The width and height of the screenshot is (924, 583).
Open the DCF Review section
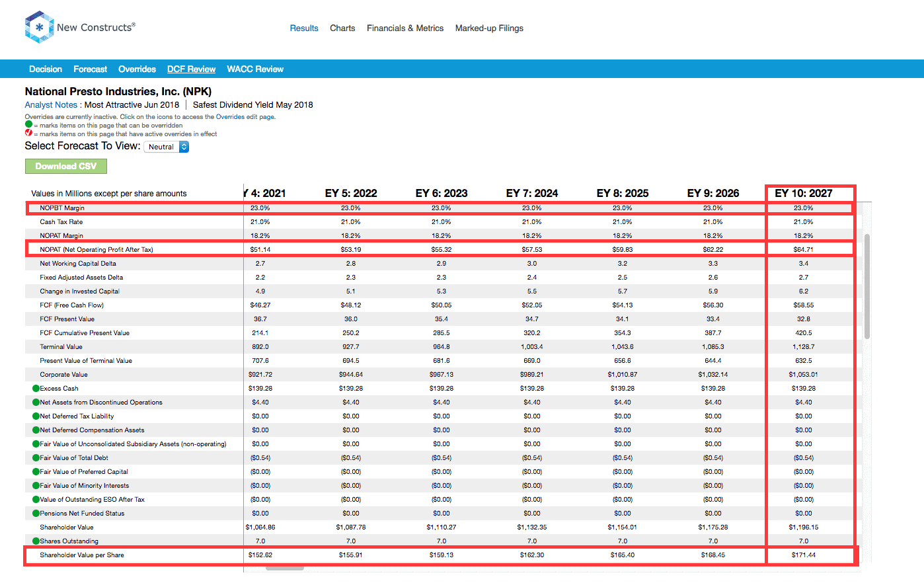(191, 69)
